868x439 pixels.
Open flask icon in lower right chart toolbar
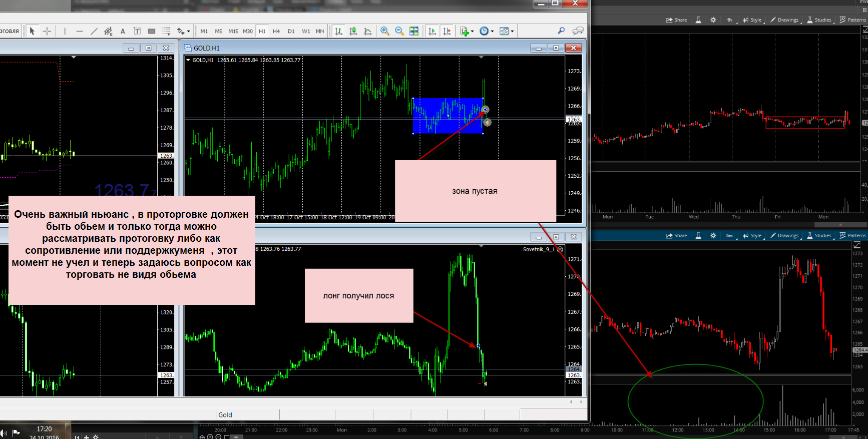698,236
